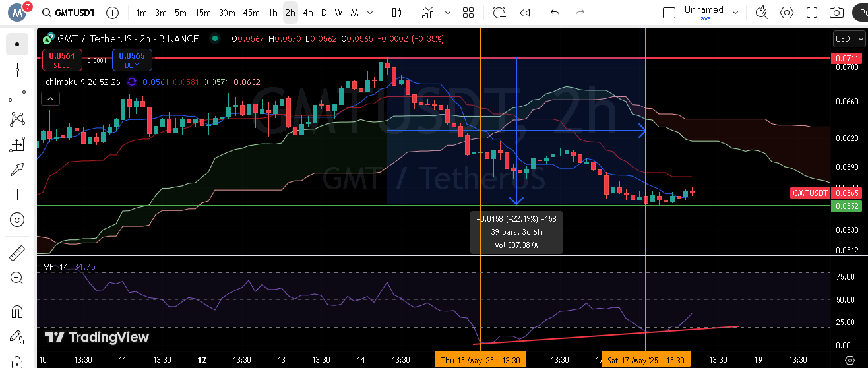Click the single layout square icon
868x368 pixels.
click(x=669, y=13)
